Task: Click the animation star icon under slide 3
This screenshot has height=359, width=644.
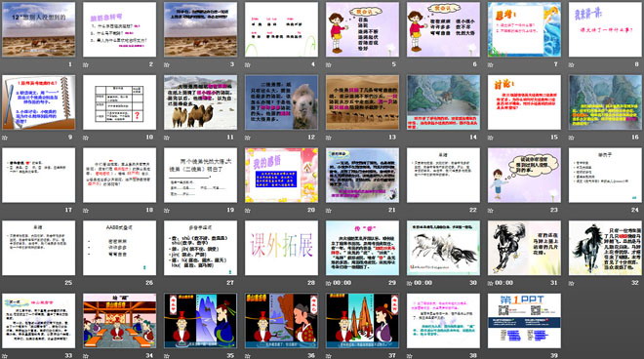Action: coord(167,64)
